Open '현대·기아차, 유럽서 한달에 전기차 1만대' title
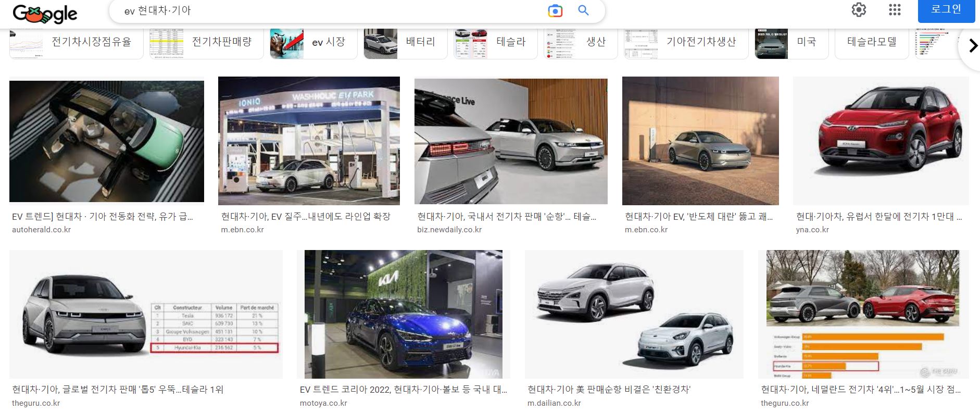Screen dimensions: 980x412 (879, 217)
